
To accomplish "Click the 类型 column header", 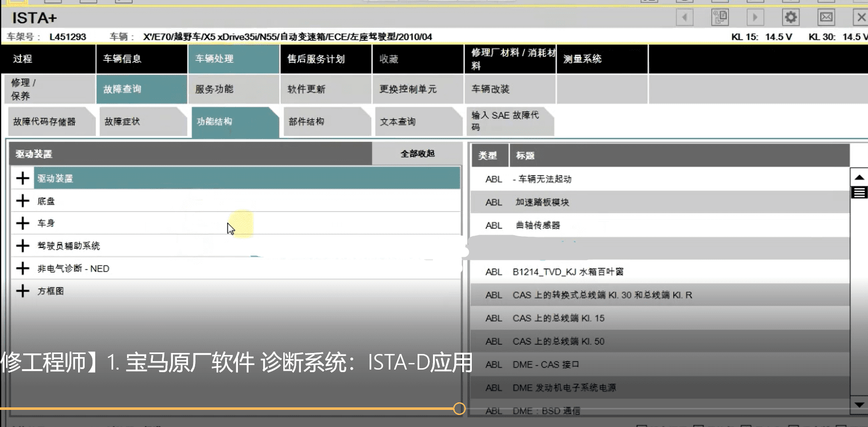I will (489, 156).
